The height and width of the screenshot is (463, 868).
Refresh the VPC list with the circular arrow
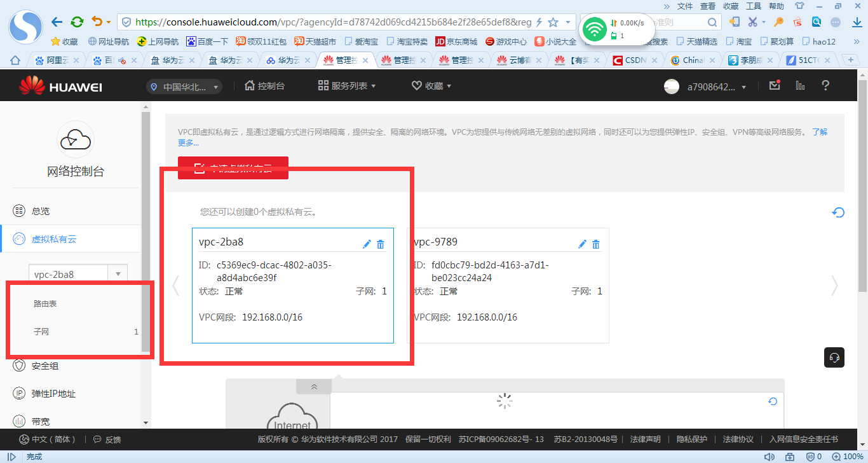838,212
